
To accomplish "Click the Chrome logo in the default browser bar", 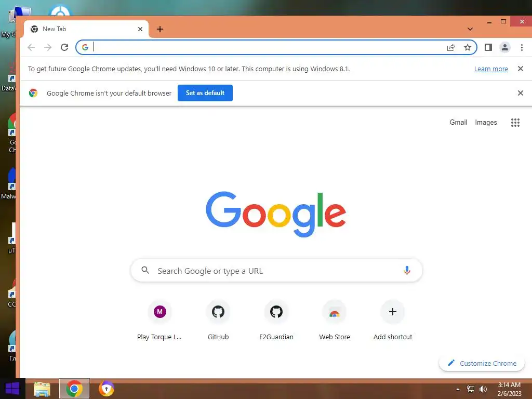I will click(x=33, y=93).
